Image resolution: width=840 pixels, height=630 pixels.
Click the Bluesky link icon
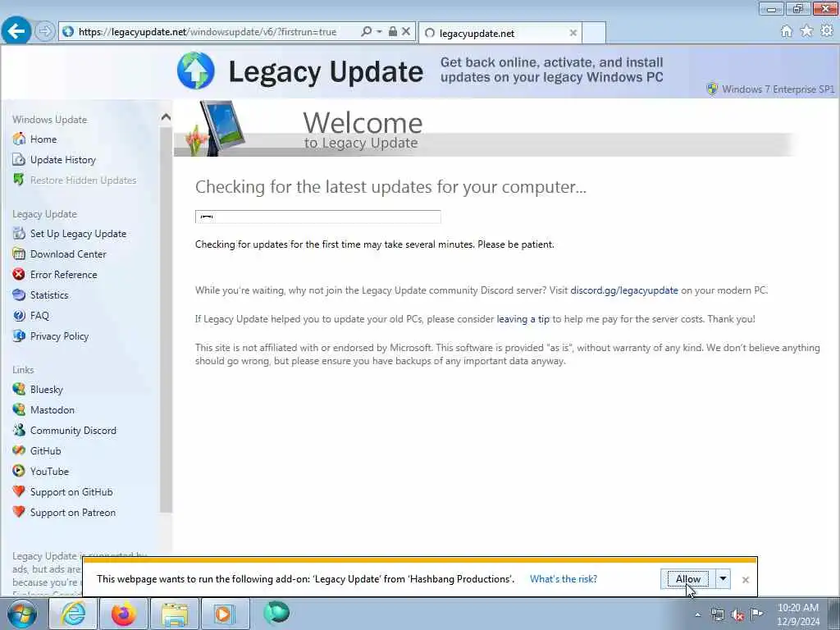(19, 389)
